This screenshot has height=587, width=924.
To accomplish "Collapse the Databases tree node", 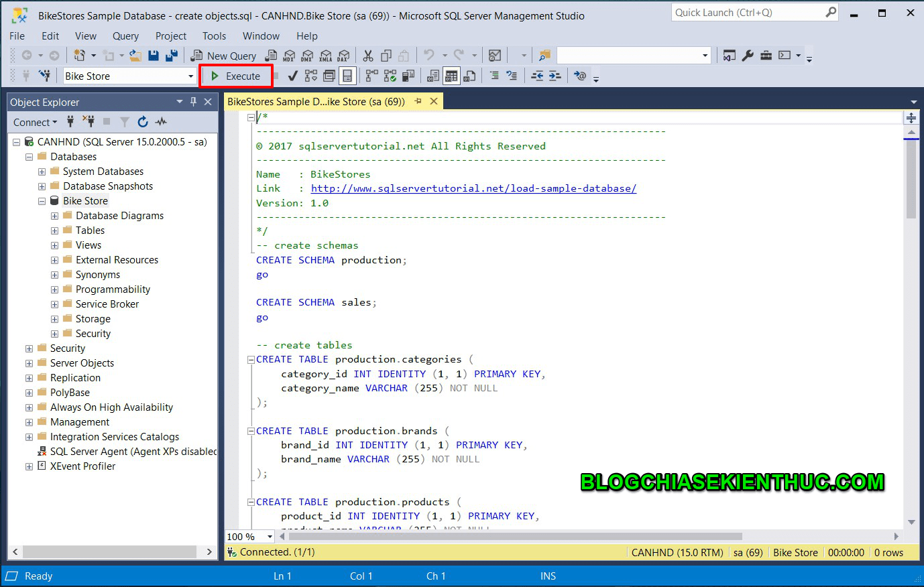I will click(28, 156).
